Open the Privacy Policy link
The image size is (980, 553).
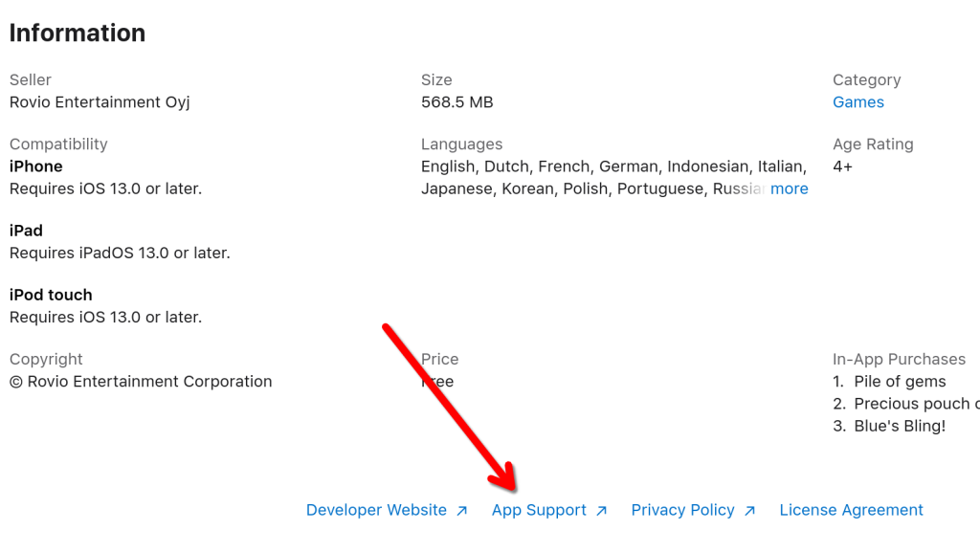(x=682, y=510)
